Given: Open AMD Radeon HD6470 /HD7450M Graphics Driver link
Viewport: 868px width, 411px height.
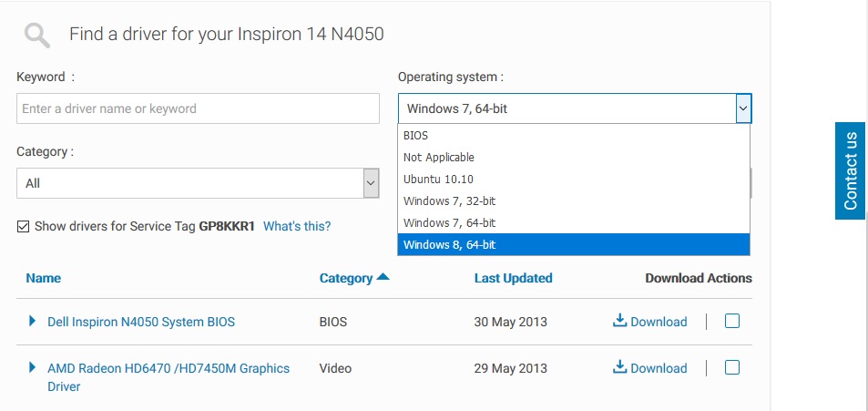Looking at the screenshot, I should click(168, 377).
